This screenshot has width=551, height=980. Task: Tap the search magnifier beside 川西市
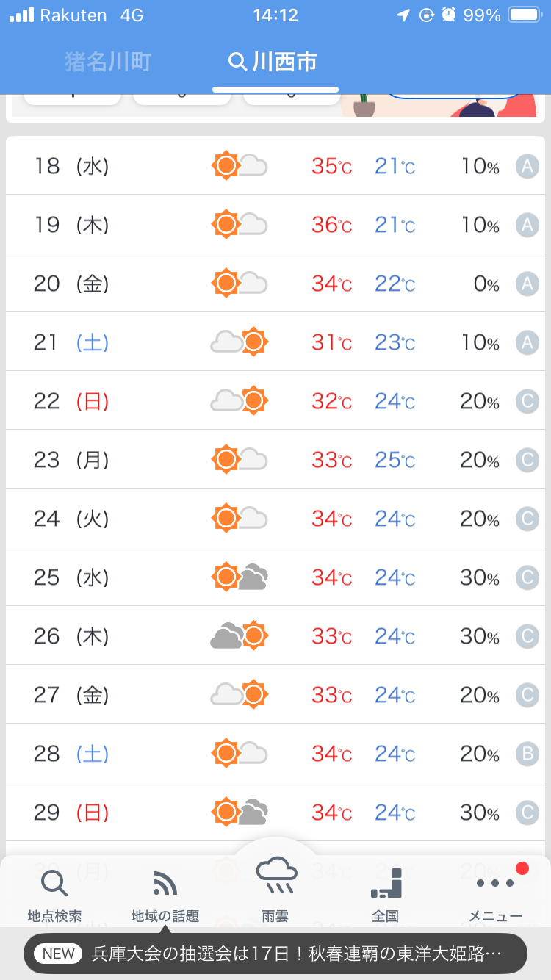237,62
